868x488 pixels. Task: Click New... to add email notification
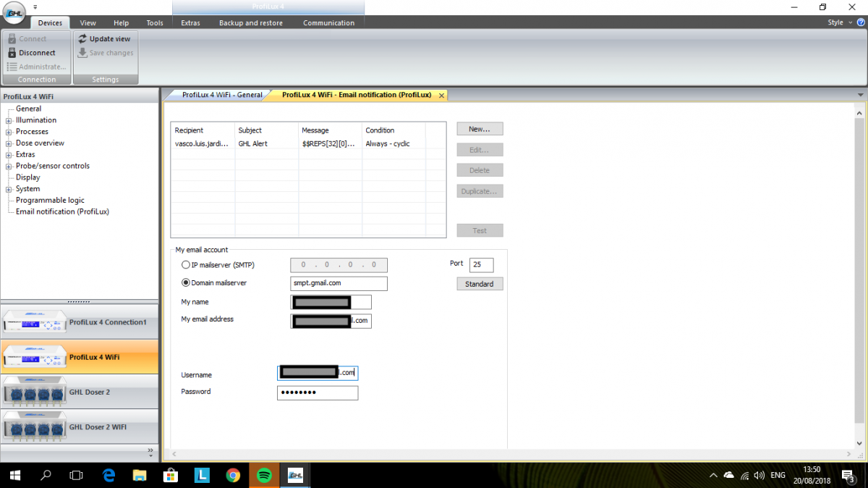480,129
